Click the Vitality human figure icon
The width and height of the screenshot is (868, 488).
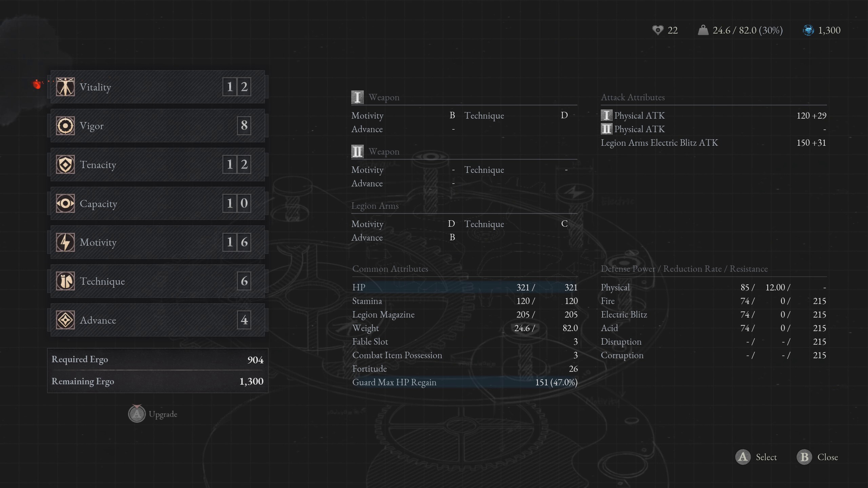[65, 87]
